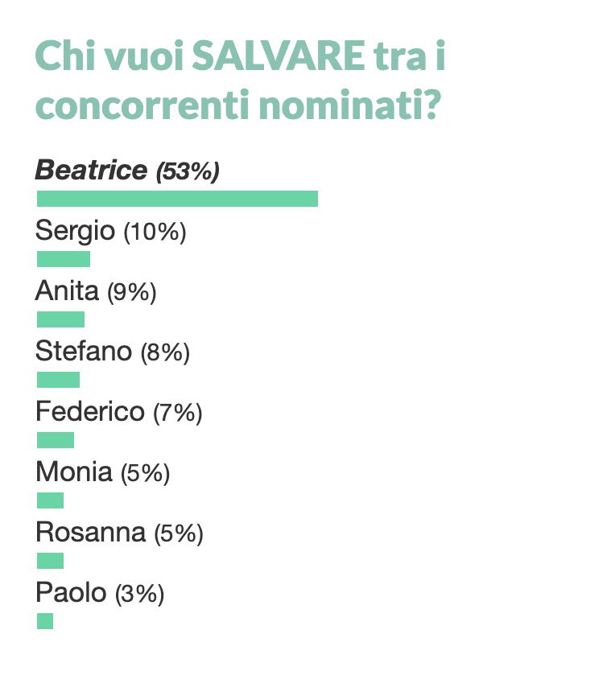The height and width of the screenshot is (700, 607).
Task: Select the Paolo (3%) label
Action: click(x=100, y=593)
